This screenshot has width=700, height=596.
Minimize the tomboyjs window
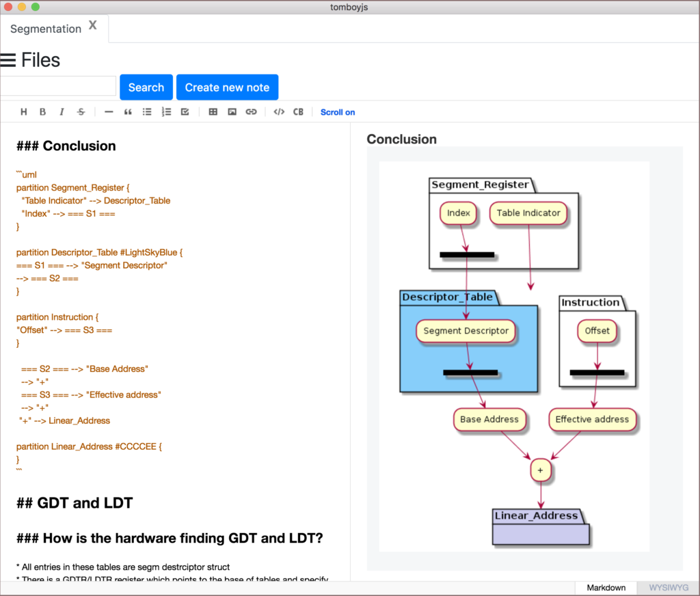21,7
